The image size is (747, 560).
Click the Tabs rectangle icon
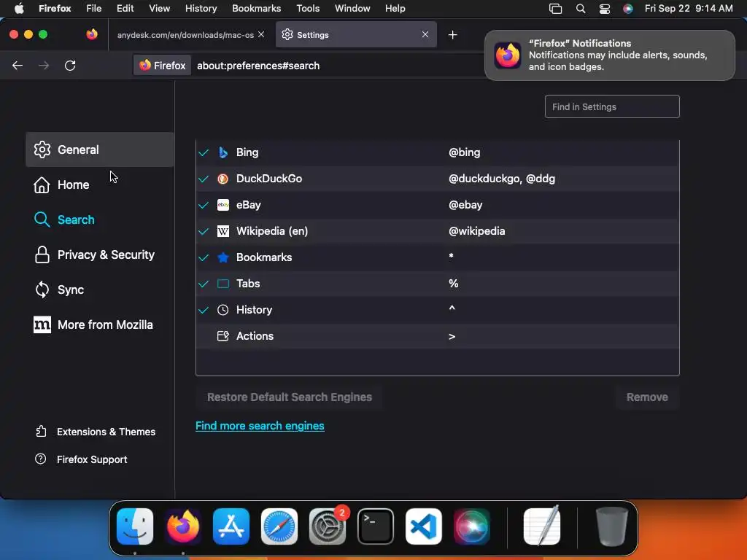click(x=223, y=284)
